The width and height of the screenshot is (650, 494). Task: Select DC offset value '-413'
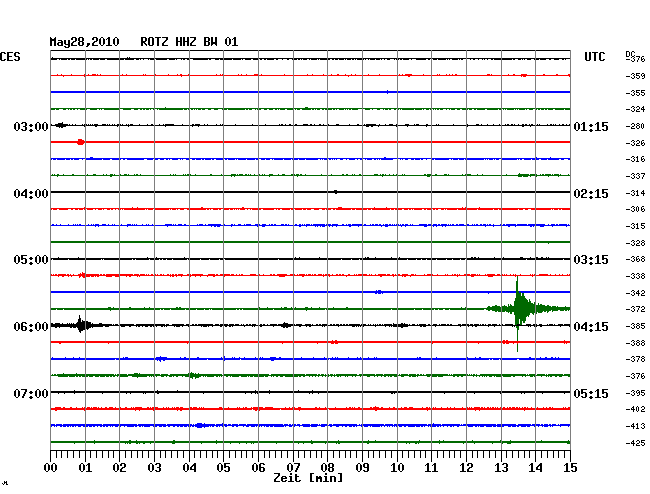click(635, 426)
